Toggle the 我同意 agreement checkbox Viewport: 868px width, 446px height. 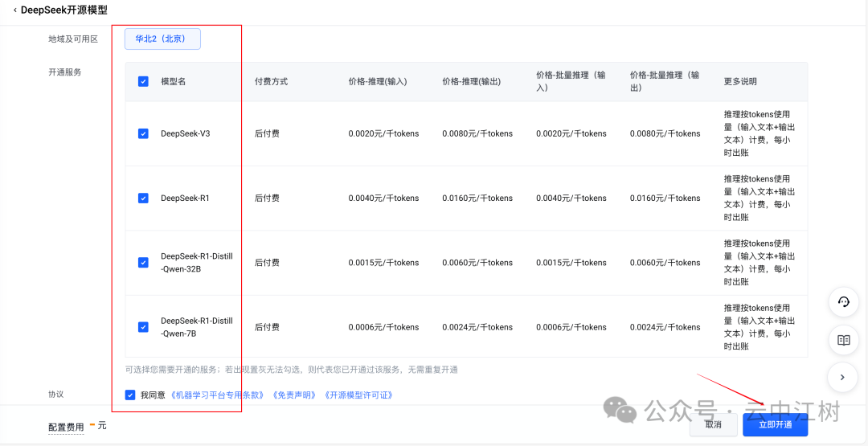(x=130, y=395)
